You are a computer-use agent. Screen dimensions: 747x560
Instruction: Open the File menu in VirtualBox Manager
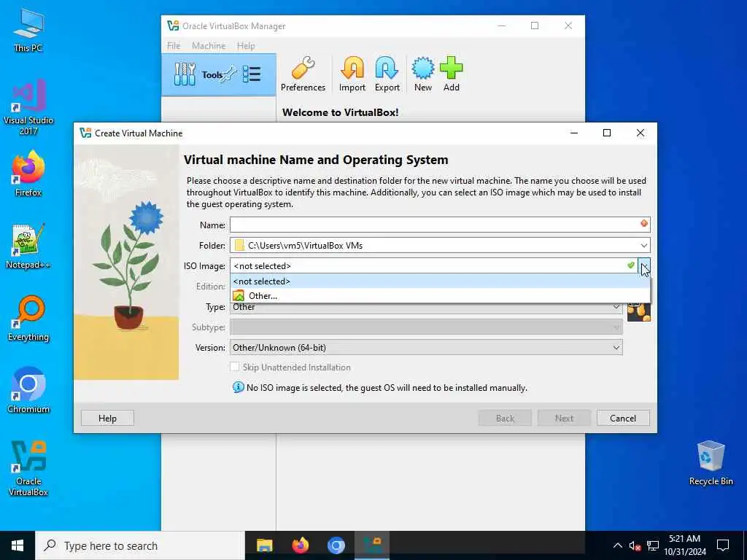[174, 46]
